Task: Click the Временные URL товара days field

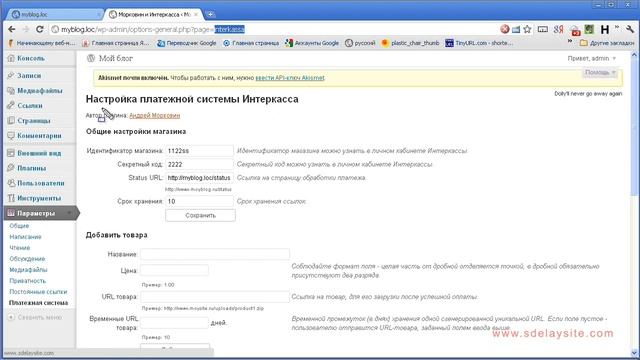Action: (174, 322)
